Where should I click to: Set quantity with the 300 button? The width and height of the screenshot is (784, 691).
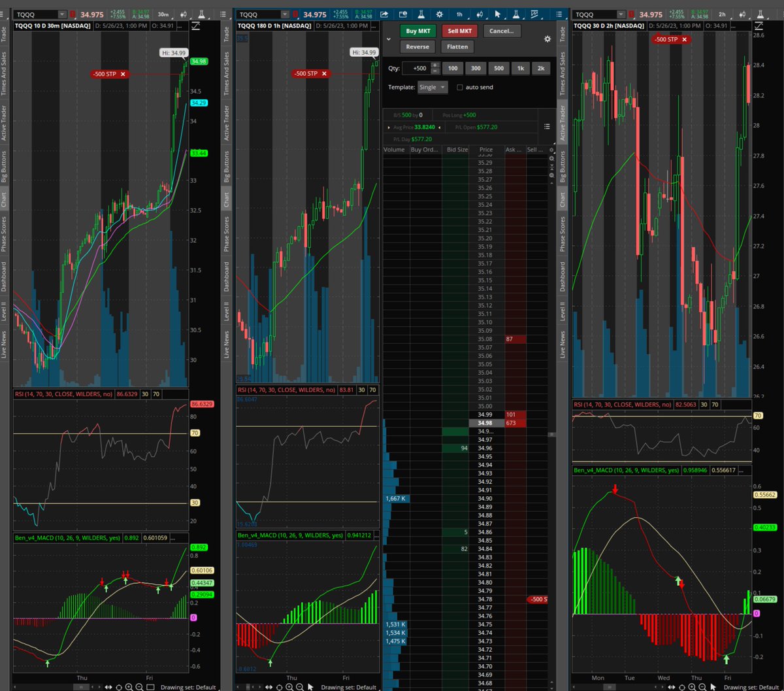[476, 68]
